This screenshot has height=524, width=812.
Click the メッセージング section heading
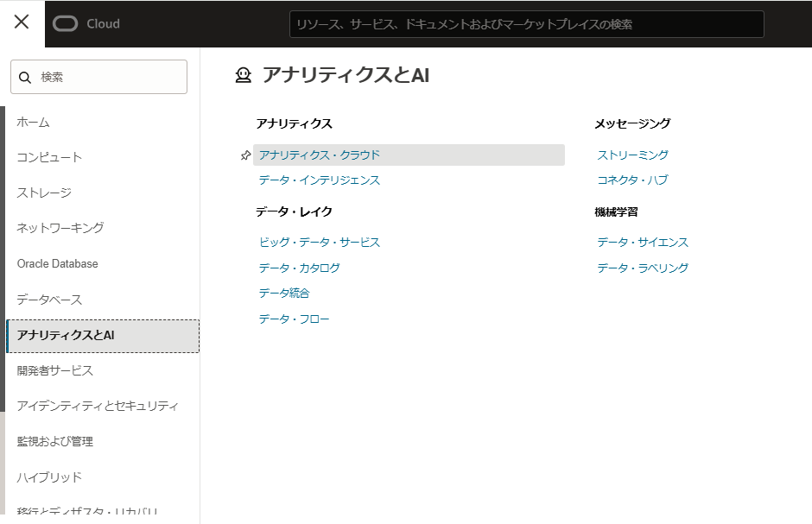click(x=632, y=123)
